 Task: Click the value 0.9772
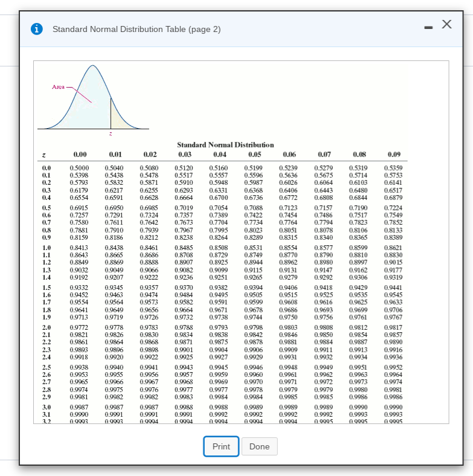click(x=79, y=327)
